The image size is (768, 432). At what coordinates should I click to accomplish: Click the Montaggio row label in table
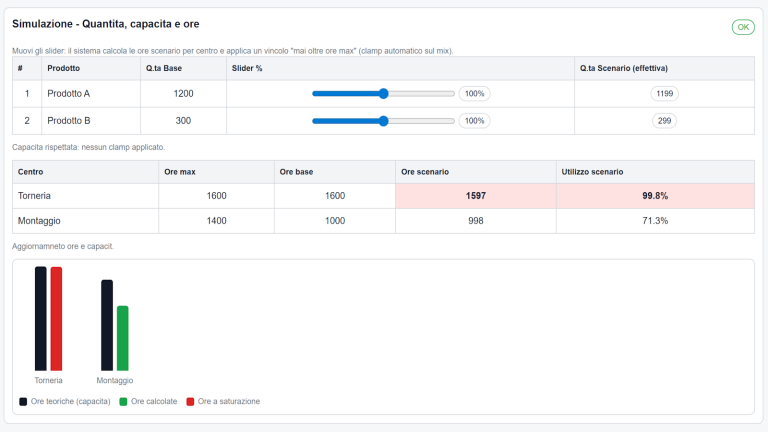41,220
